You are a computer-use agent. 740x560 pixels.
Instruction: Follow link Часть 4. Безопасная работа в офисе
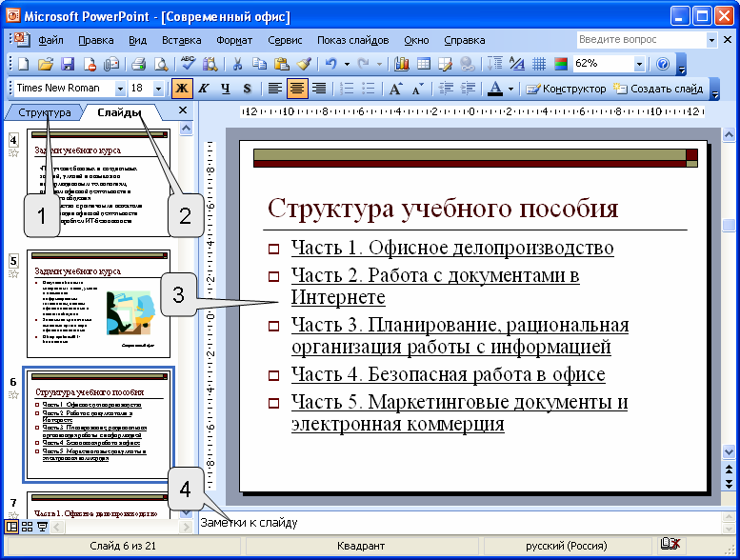point(448,374)
